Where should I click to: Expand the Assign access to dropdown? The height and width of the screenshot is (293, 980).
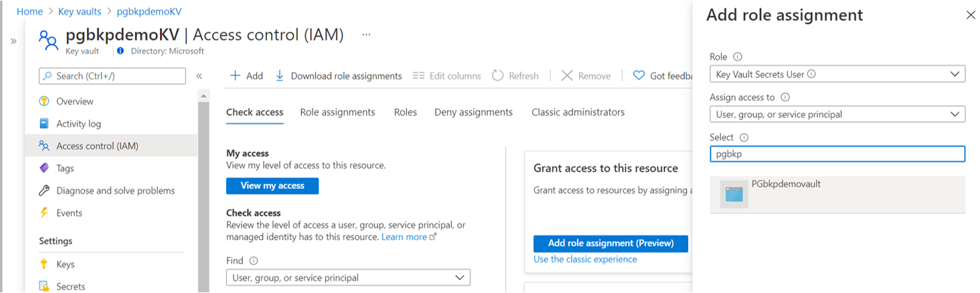click(837, 115)
